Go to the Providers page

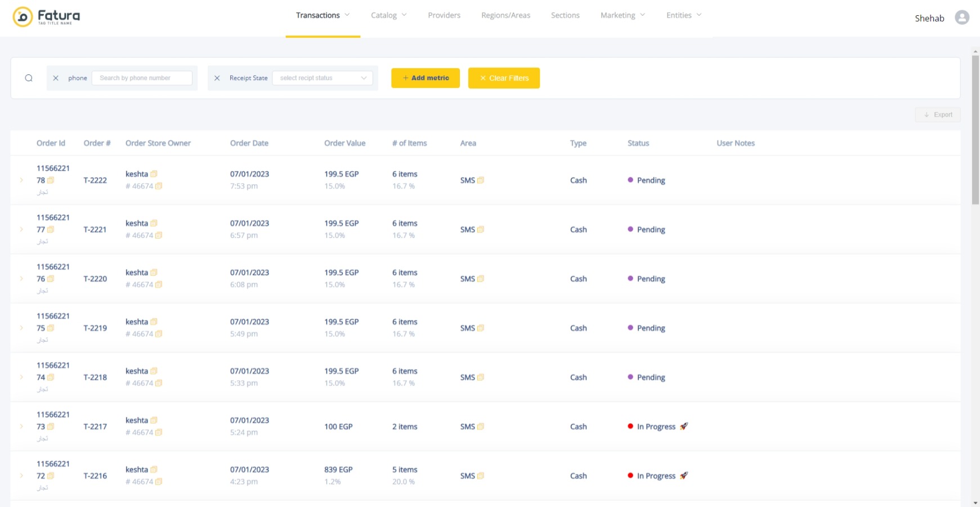tap(444, 15)
